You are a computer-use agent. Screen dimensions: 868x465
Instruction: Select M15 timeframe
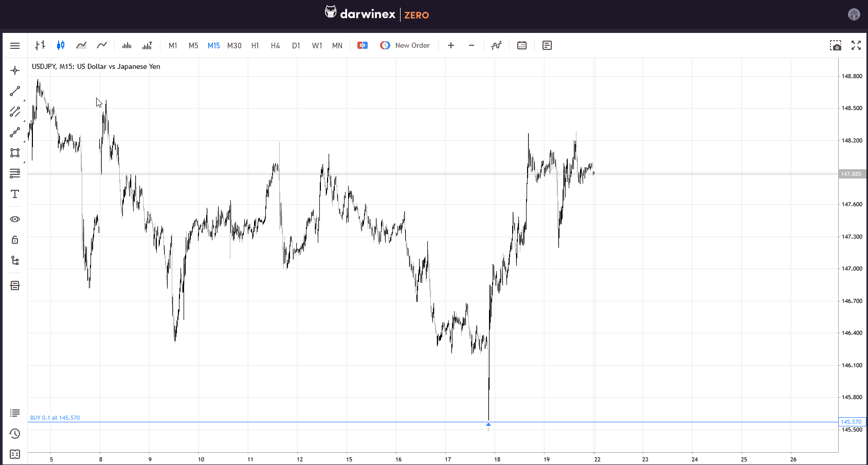[x=214, y=45]
